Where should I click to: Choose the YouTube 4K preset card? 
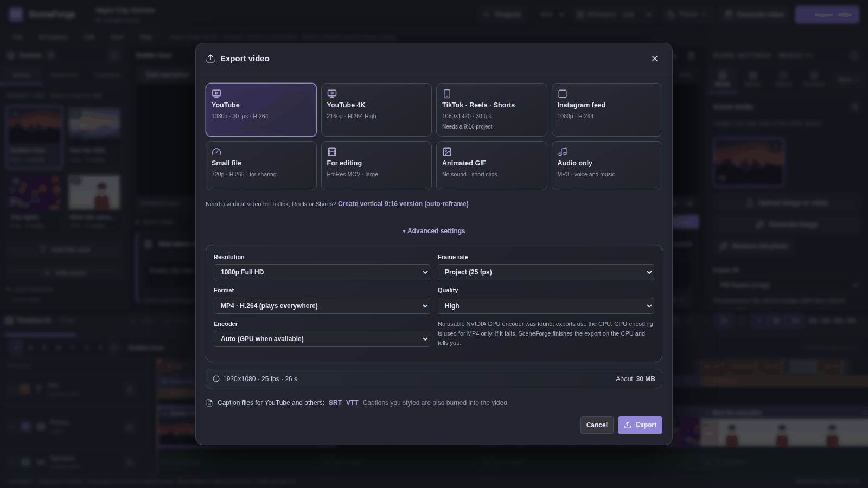[376, 110]
